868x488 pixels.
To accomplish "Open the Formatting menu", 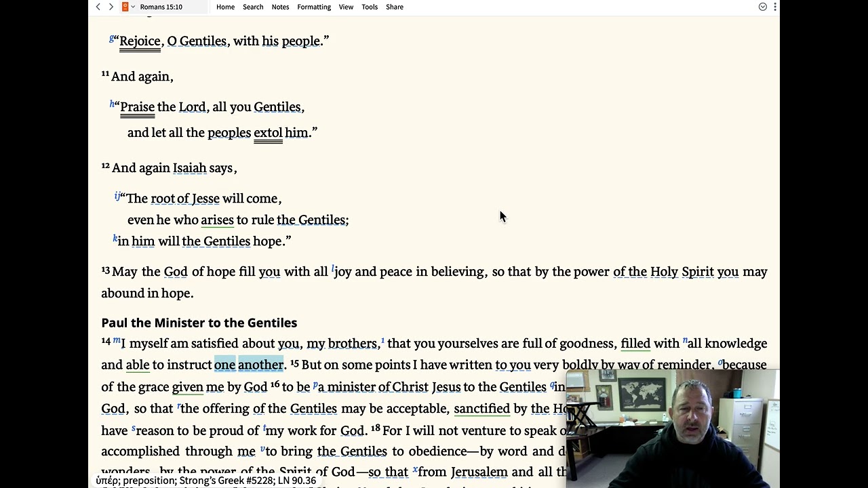I will (x=314, y=7).
